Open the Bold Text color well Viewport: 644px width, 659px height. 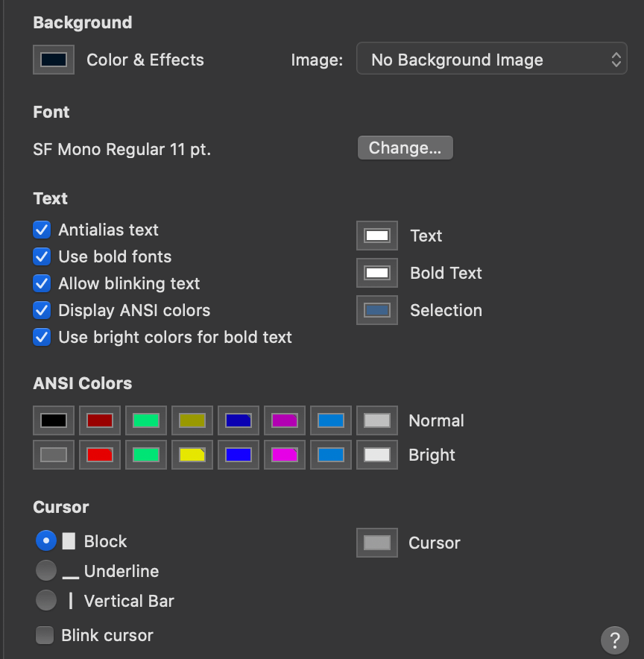377,273
